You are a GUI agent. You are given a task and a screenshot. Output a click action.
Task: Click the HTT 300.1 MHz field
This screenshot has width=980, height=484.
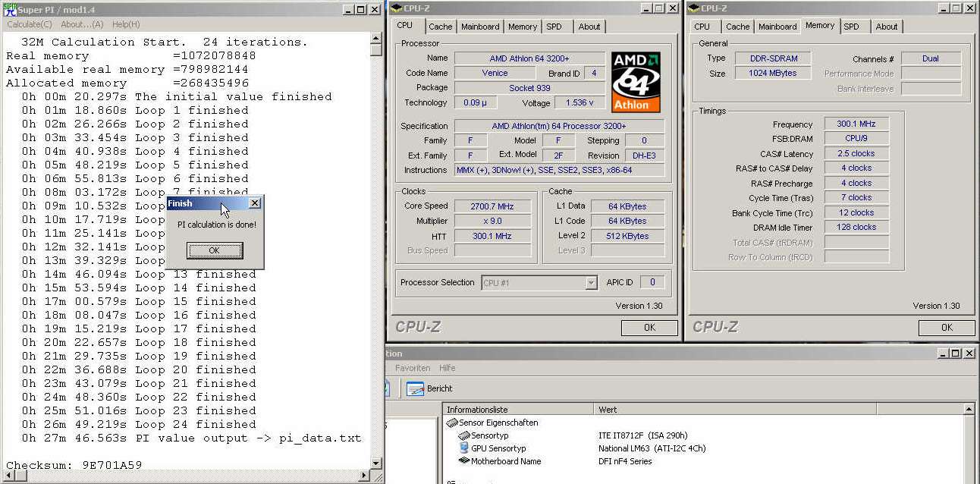point(492,236)
